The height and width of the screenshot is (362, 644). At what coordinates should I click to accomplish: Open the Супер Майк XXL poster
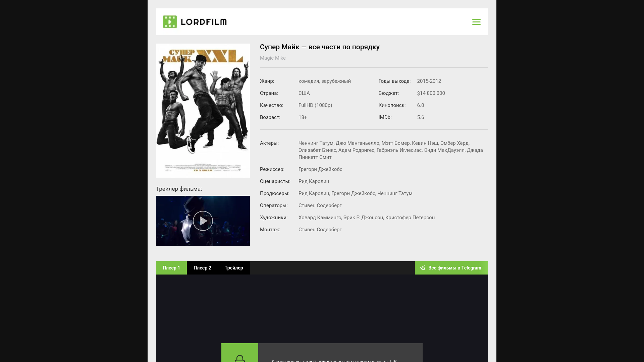(x=203, y=111)
